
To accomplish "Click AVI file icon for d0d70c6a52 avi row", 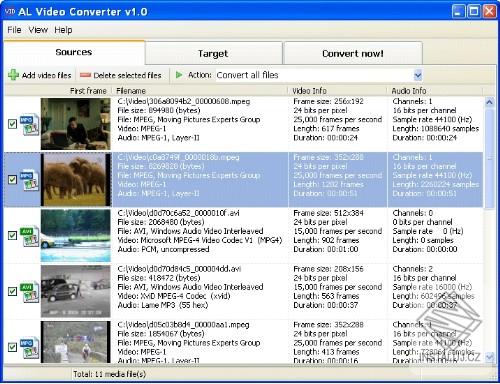I will click(29, 236).
